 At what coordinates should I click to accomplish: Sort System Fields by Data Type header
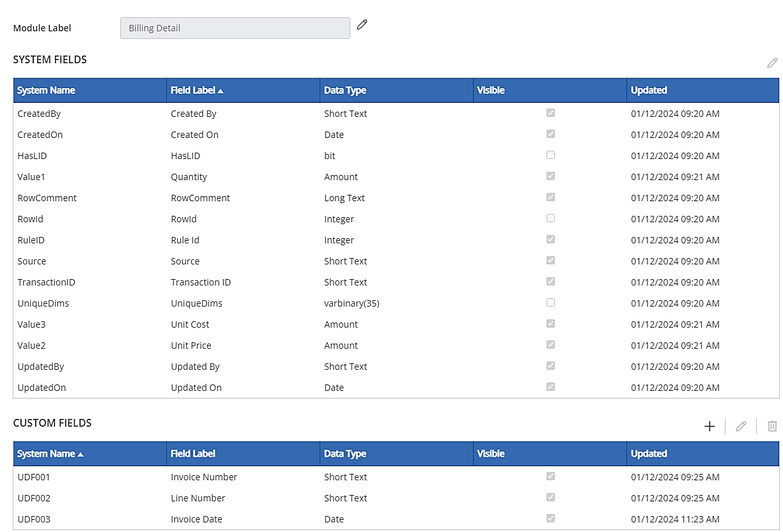point(345,91)
